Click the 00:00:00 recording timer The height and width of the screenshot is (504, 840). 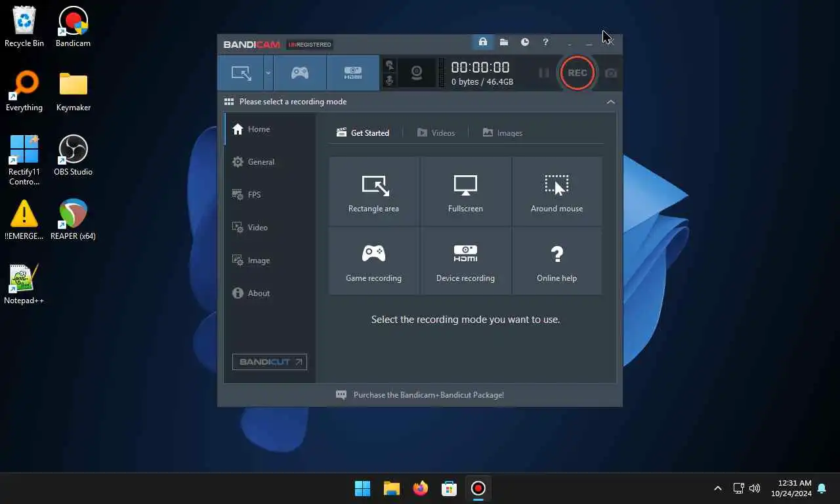480,67
